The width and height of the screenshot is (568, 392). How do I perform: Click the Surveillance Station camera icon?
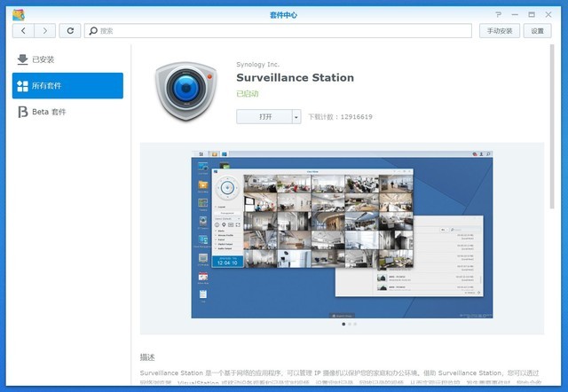click(185, 90)
